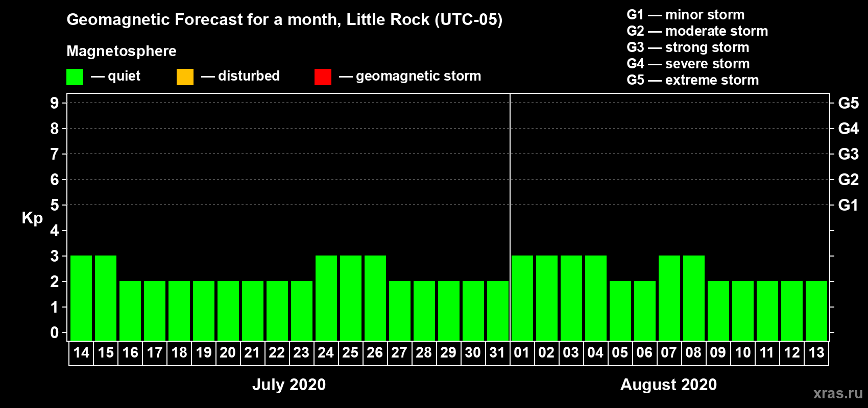Click the orange disturbed legend swatch

pyautogui.click(x=185, y=77)
